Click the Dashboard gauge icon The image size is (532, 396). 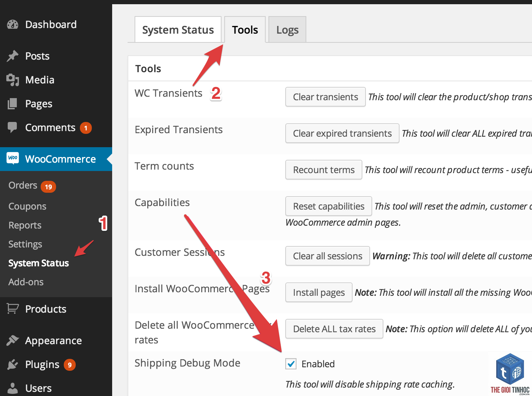pyautogui.click(x=13, y=25)
